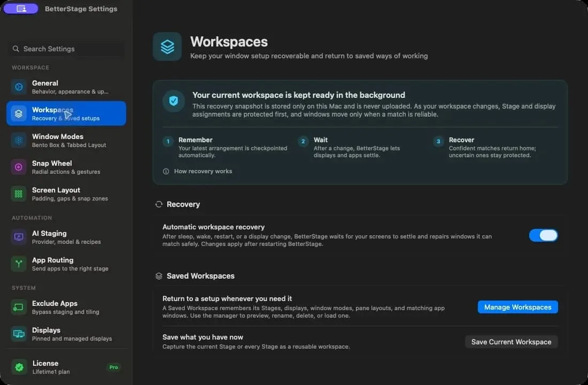Click the Saved Workspaces section heading
This screenshot has width=588, height=385.
coord(200,276)
